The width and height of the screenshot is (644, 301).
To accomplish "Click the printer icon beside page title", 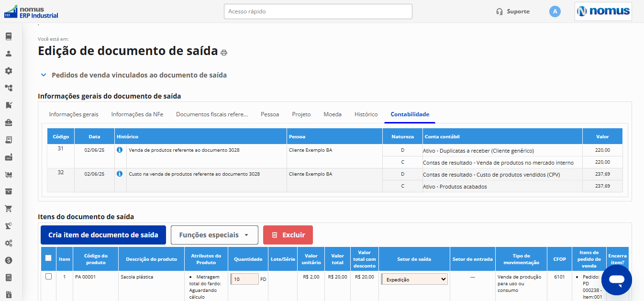I will click(x=224, y=53).
